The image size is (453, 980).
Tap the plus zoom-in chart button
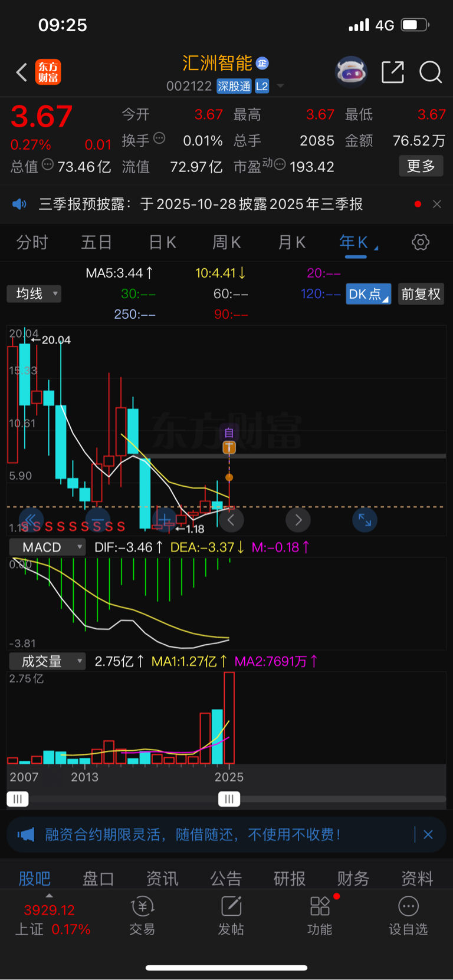coord(165,520)
